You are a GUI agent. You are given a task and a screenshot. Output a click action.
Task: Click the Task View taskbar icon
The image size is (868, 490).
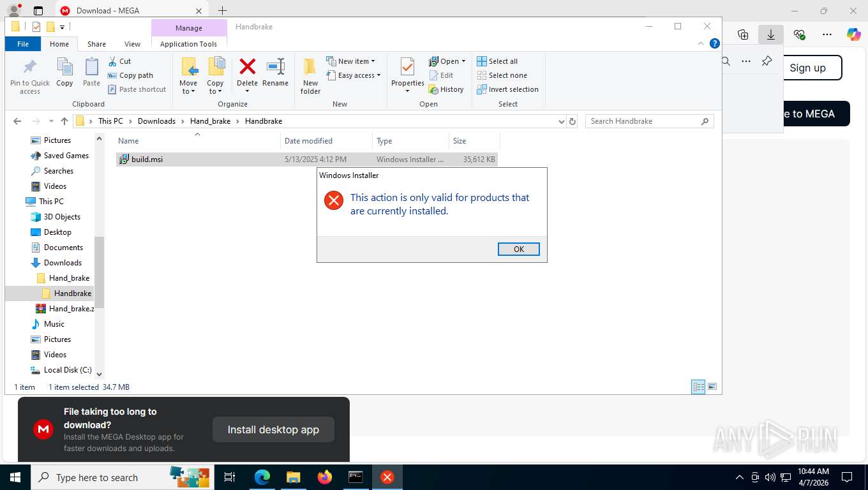tap(230, 477)
